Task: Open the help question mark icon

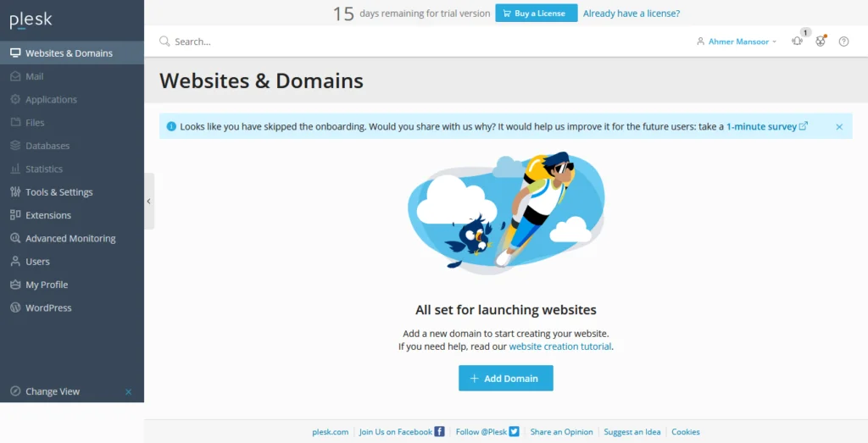Action: 843,42
